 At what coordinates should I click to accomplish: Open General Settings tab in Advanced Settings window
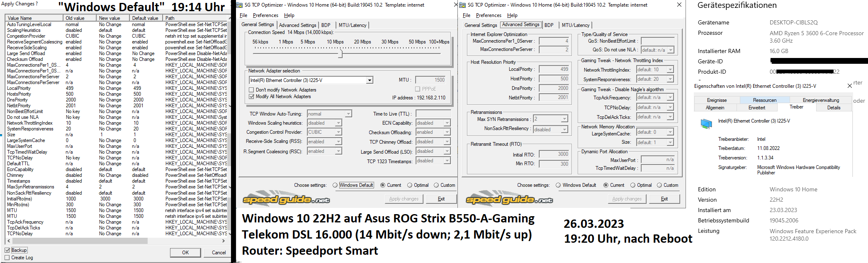coord(481,25)
